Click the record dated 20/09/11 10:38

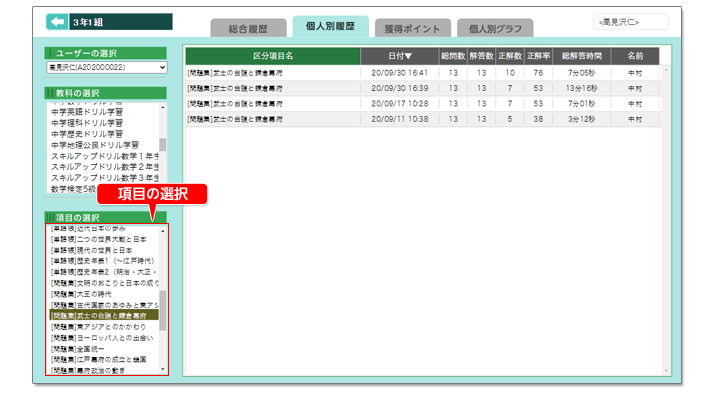(423, 119)
